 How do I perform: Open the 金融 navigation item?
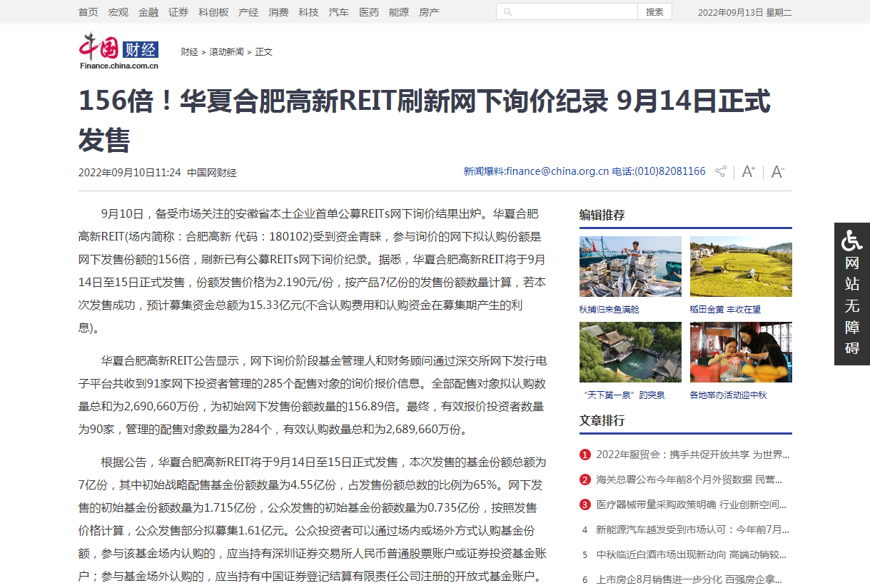coord(148,12)
